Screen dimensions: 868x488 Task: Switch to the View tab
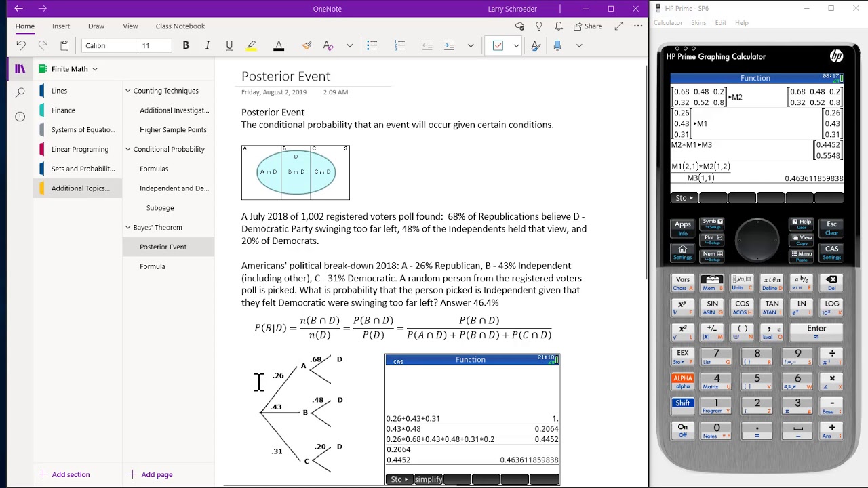click(130, 26)
